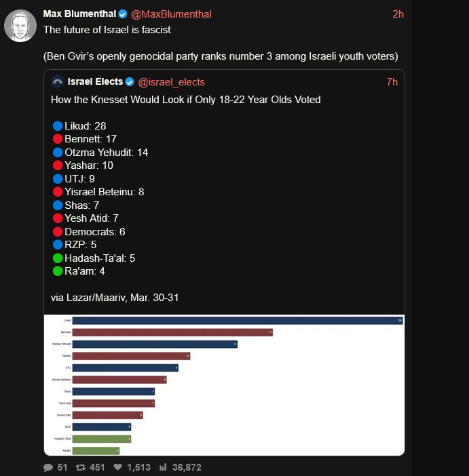Open the Knesset poll bar chart image
Screen dimensions: 469x476
coord(224,384)
